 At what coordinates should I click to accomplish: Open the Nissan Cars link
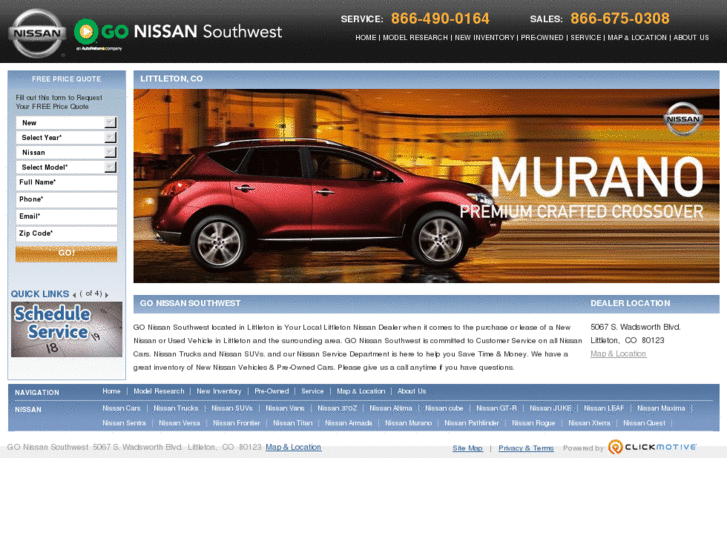tap(121, 409)
